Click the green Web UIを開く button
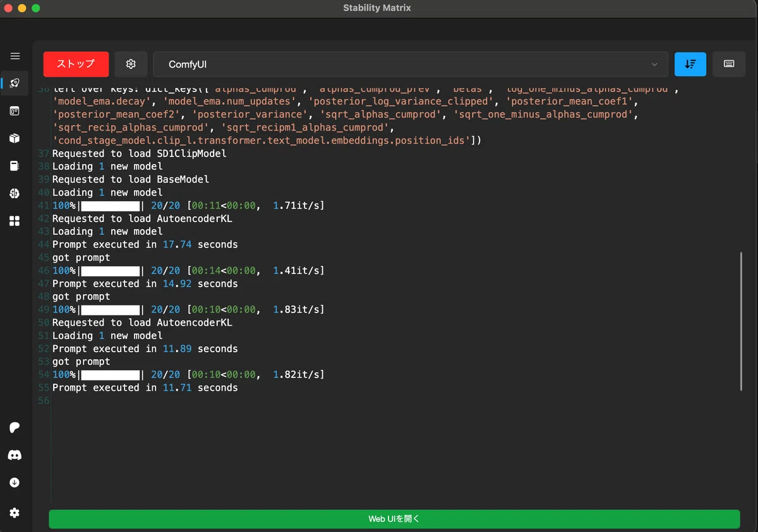 tap(394, 519)
